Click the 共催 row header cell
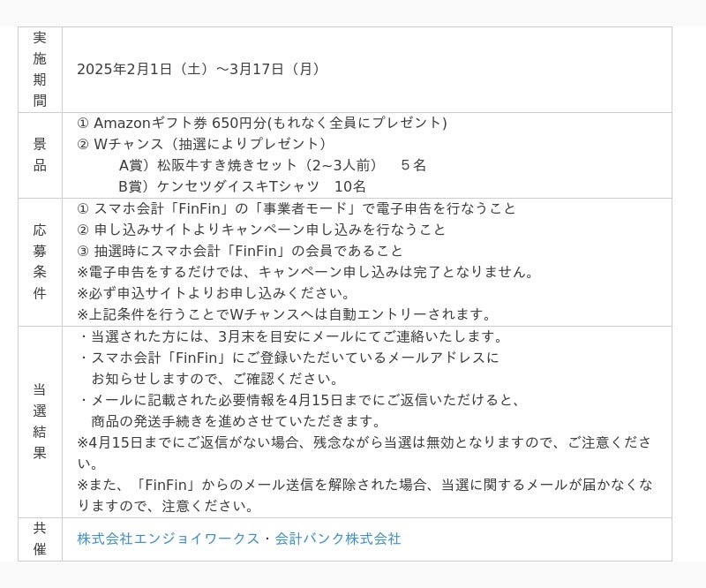This screenshot has width=706, height=588. point(40,539)
